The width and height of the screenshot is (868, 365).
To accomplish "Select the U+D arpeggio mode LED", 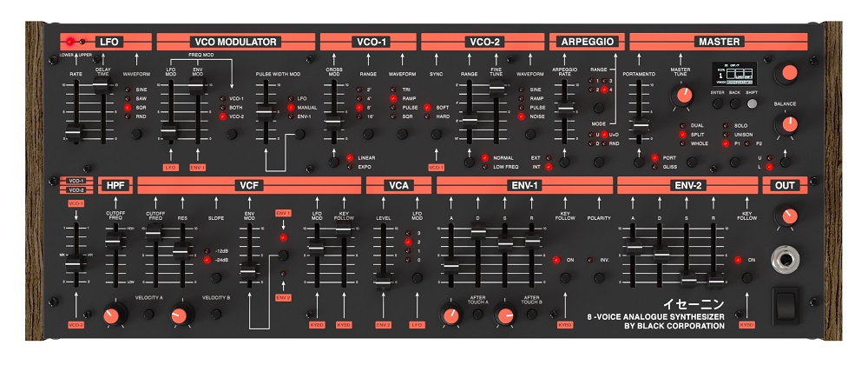I will coord(604,135).
